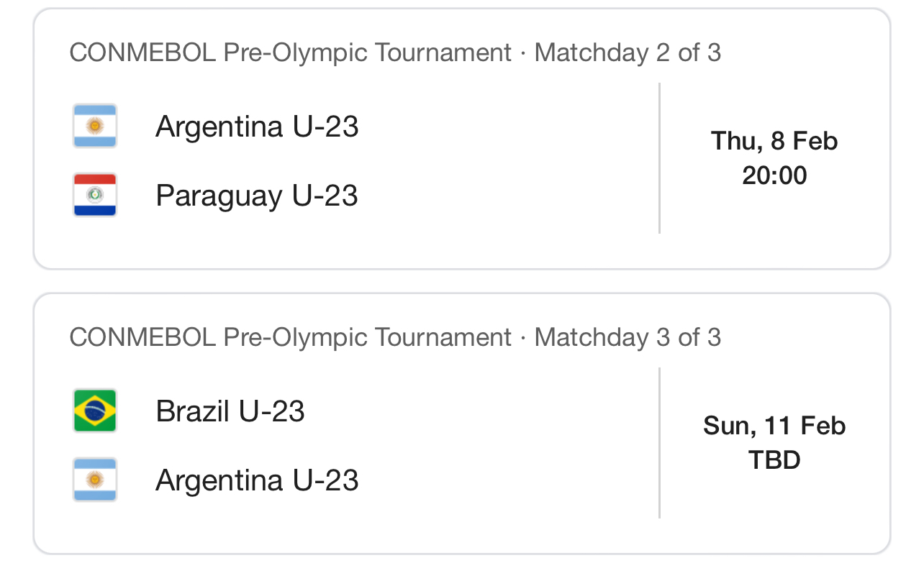Click the 20:00 kickoff time

(x=774, y=175)
